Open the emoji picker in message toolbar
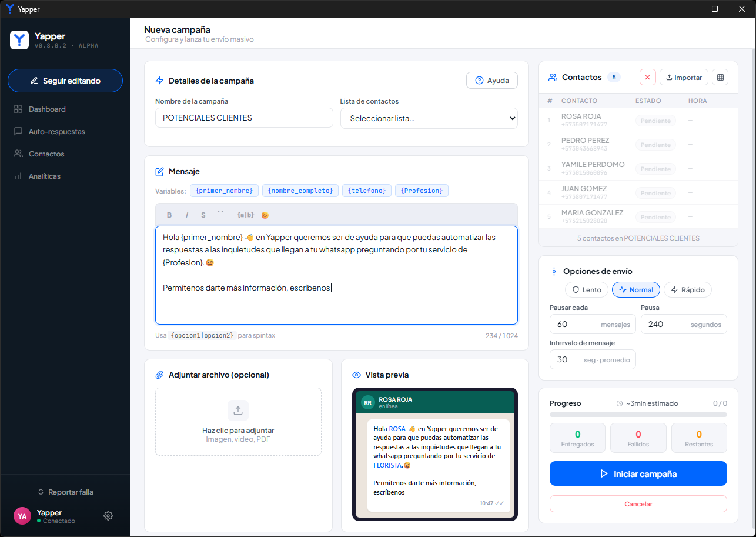This screenshot has width=756, height=537. (265, 215)
